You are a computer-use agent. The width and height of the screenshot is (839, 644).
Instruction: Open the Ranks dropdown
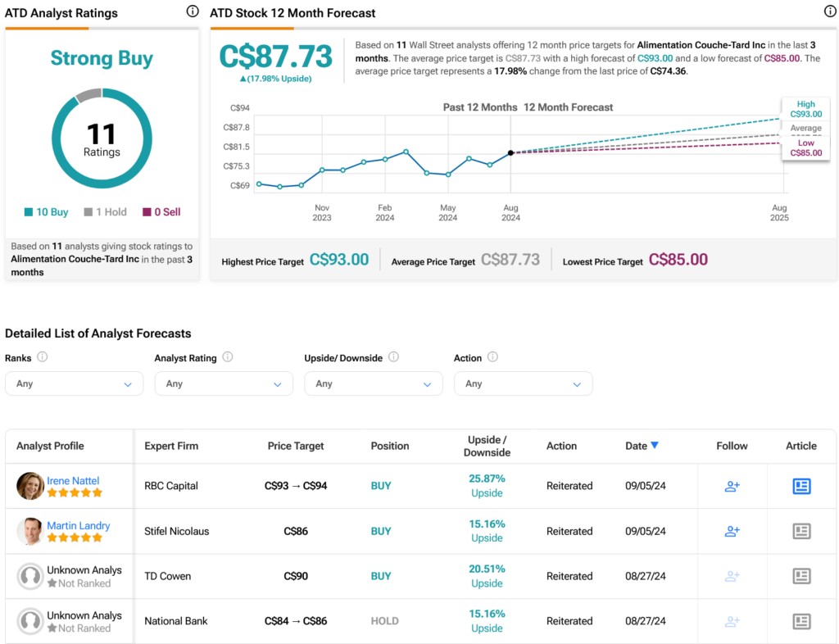tap(74, 383)
